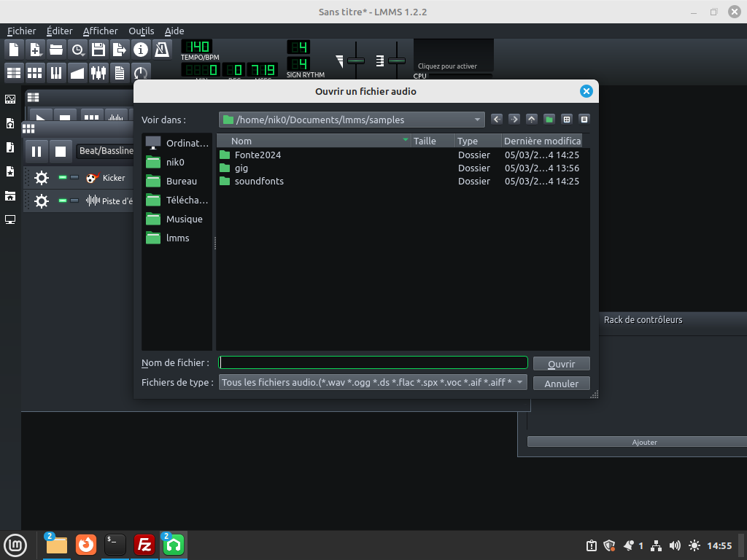Open the project notes window

coord(119,72)
